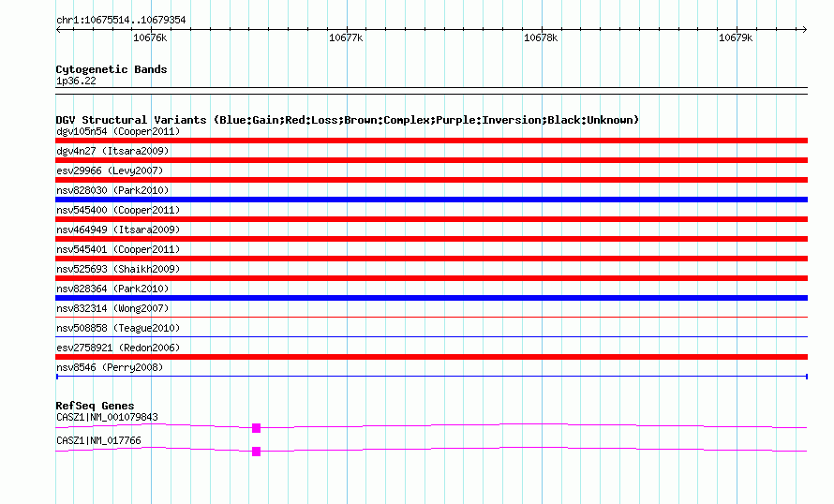Open the nsv545401 (Cooper2011) variant label
The height and width of the screenshot is (504, 834).
[x=118, y=249]
